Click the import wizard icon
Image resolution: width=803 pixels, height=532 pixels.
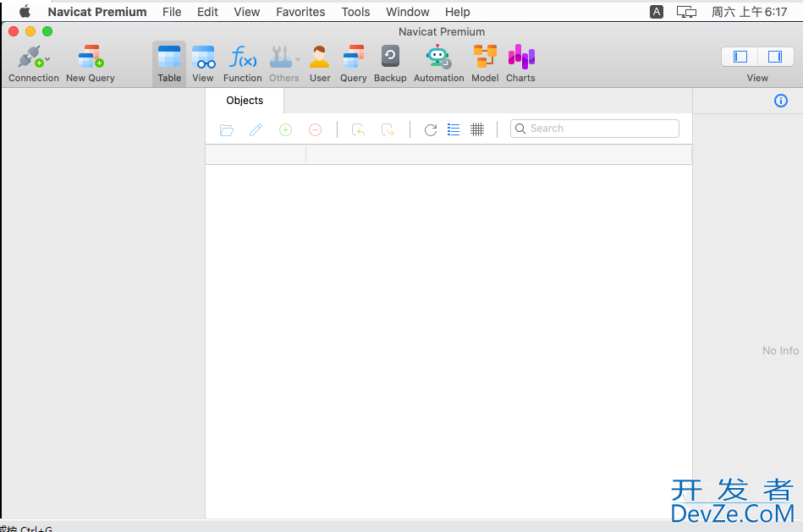[x=359, y=130]
